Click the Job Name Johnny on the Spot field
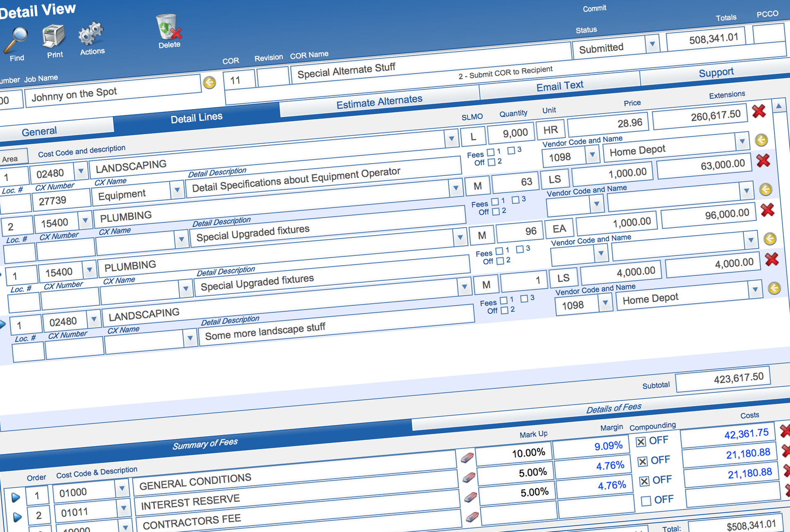 112,92
